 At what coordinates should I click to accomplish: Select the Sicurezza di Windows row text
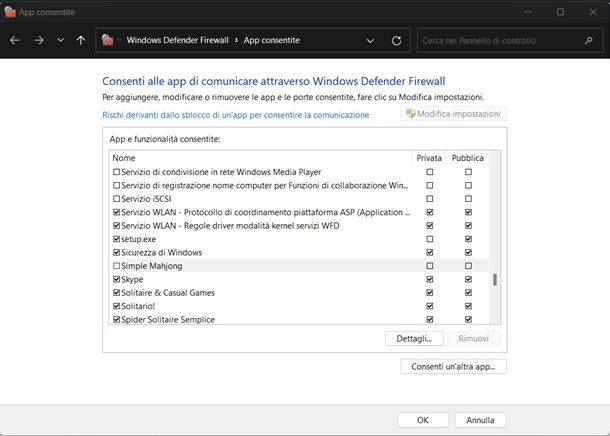(x=161, y=252)
